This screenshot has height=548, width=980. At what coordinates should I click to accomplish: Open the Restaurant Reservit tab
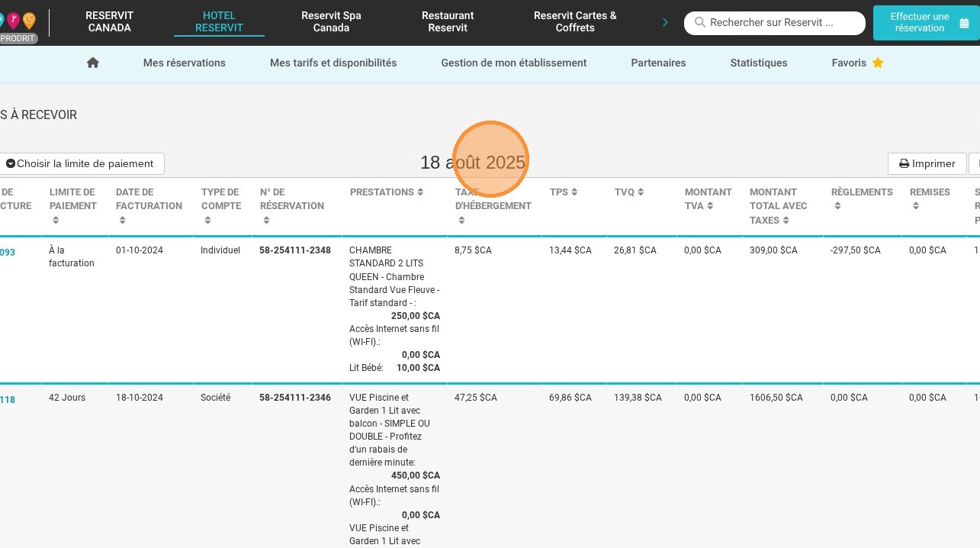[x=448, y=21]
